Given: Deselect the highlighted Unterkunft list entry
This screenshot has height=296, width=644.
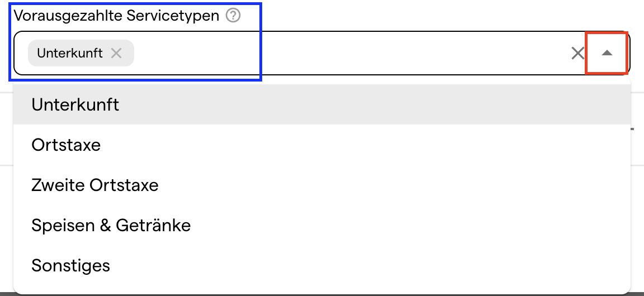Looking at the screenshot, I should coord(322,104).
